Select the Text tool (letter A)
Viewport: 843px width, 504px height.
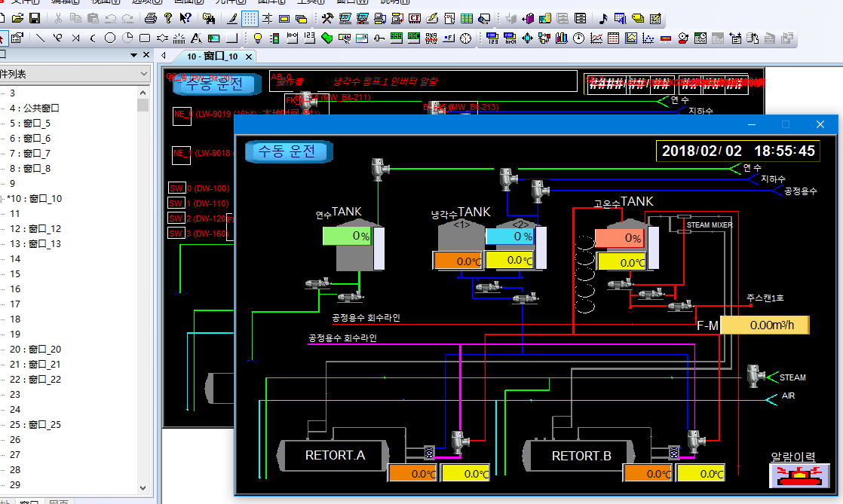tap(195, 38)
